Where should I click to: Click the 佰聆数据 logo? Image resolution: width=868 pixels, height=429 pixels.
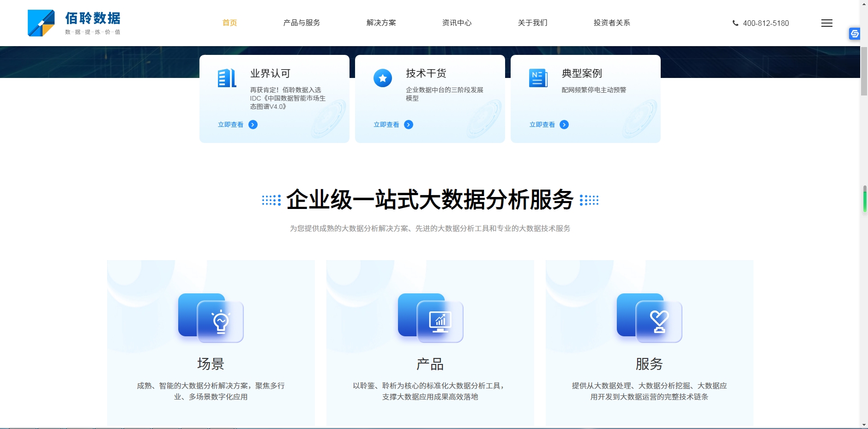[x=74, y=23]
